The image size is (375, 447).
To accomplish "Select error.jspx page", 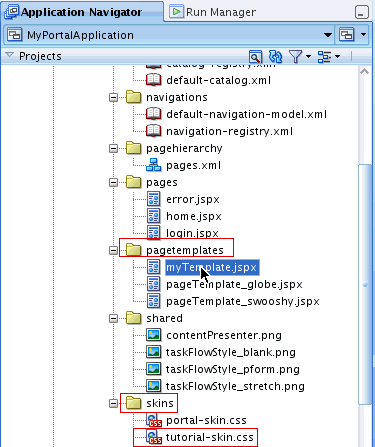I will pyautogui.click(x=193, y=199).
